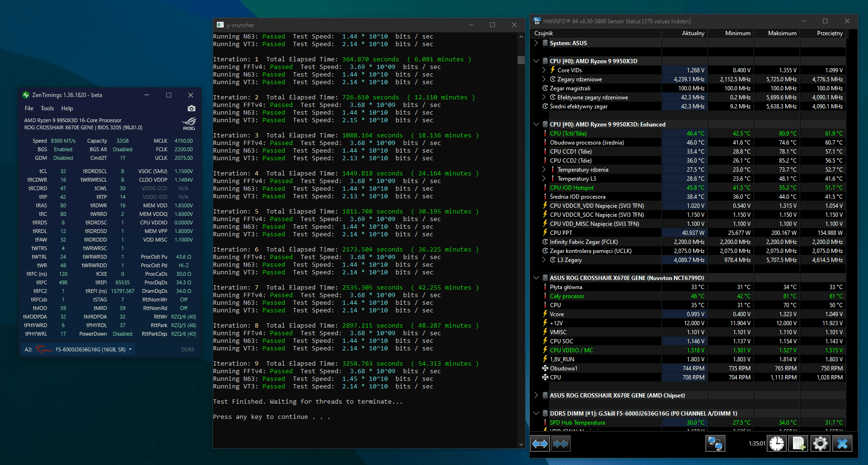Viewport: 868px width, 465px height.
Task: Select the Infinity Fabric Zegar (FCLK) row
Action: 688,242
